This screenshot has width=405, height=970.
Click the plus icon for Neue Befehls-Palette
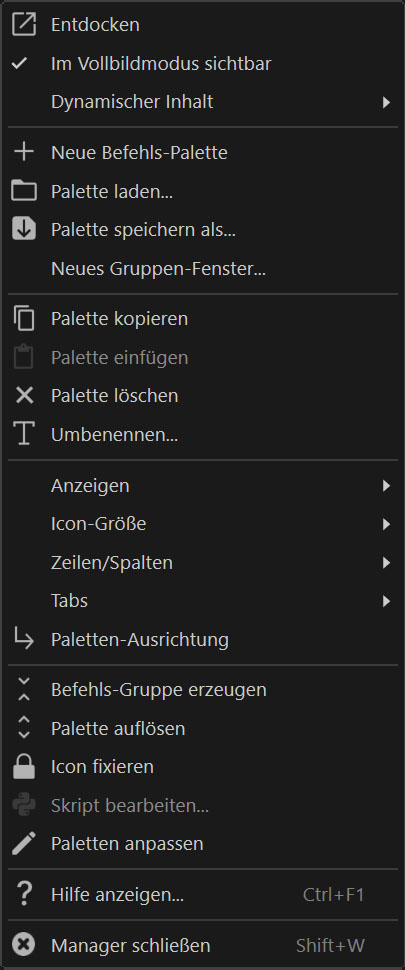pyautogui.click(x=24, y=152)
